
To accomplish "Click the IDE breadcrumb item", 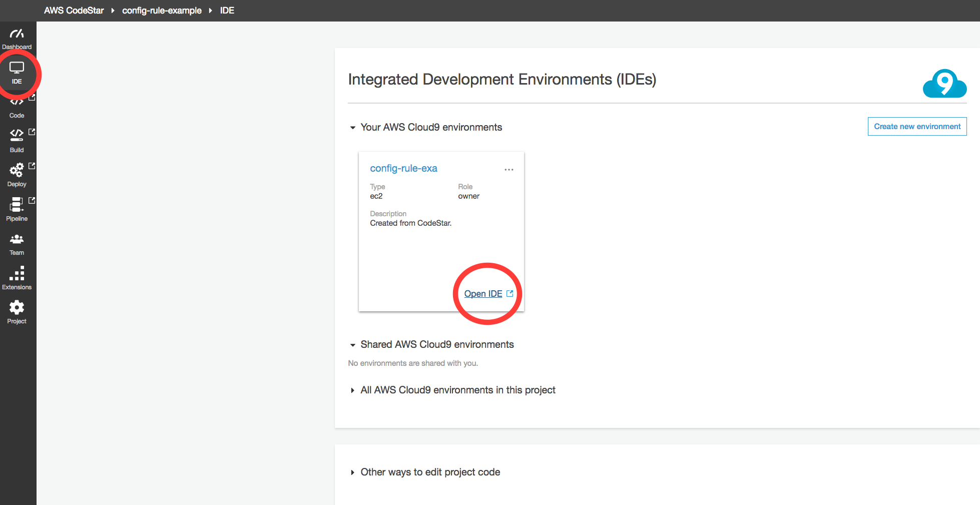I will (x=227, y=11).
